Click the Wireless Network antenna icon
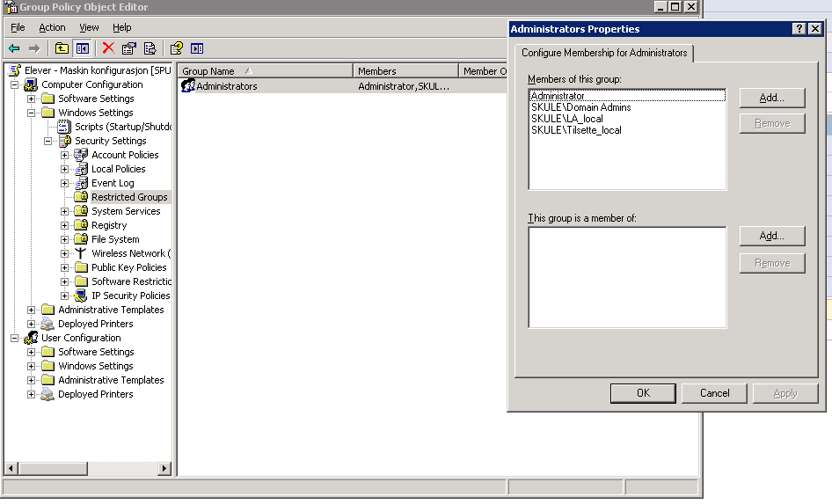 point(81,253)
